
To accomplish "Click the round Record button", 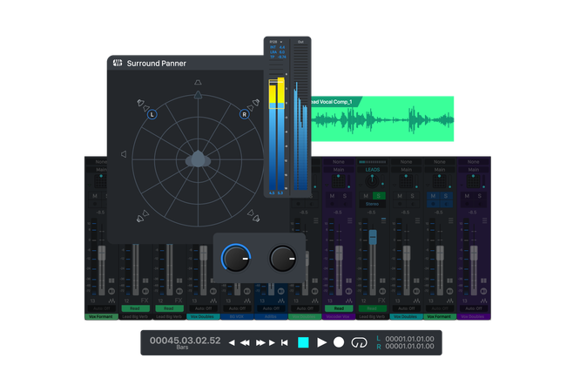I will pos(339,342).
